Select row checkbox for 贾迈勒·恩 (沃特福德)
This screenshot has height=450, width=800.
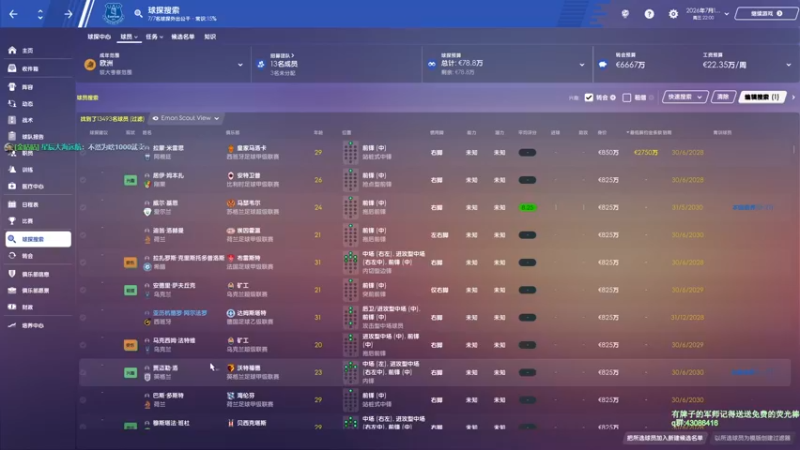83,373
